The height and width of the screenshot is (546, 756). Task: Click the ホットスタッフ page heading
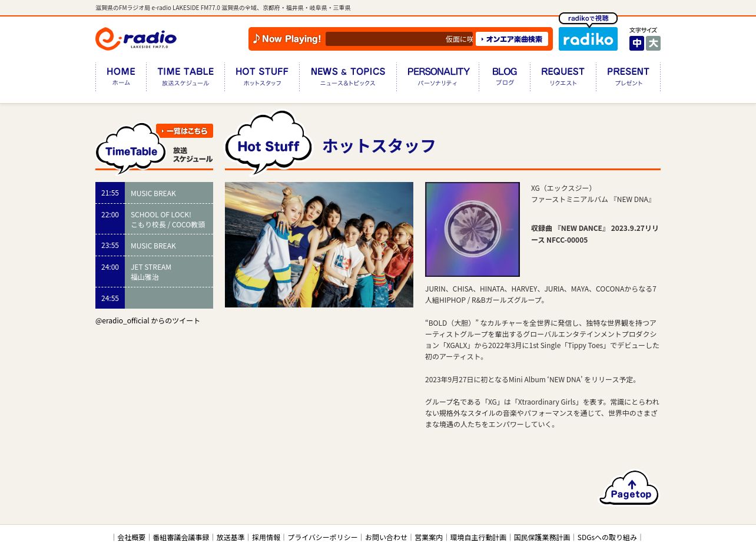[379, 145]
